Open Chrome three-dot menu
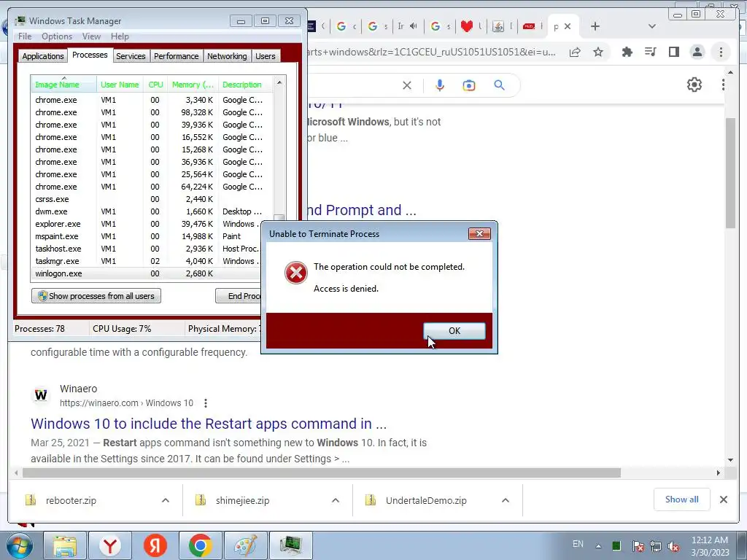 click(x=721, y=52)
